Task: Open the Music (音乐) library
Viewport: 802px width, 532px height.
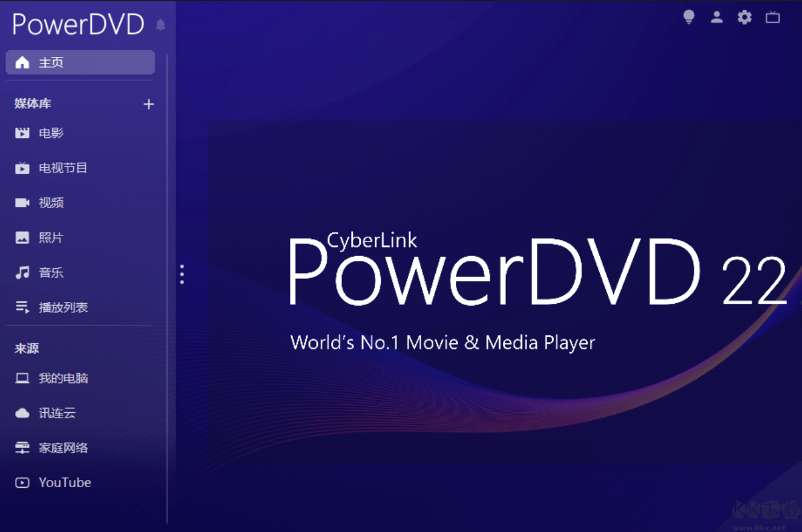Action: 51,272
